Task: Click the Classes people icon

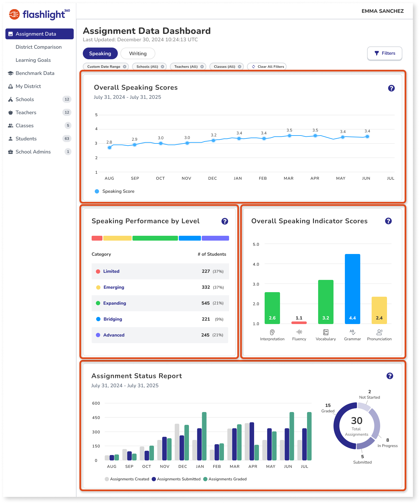Action: coord(11,126)
